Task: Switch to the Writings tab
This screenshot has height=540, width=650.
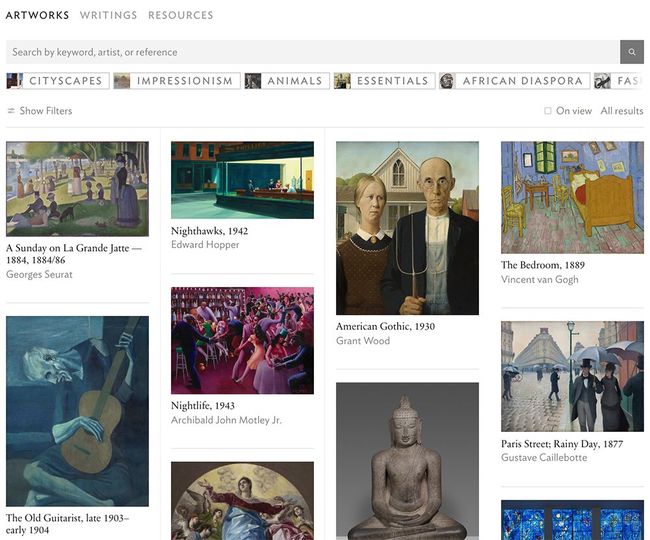Action: tap(109, 15)
